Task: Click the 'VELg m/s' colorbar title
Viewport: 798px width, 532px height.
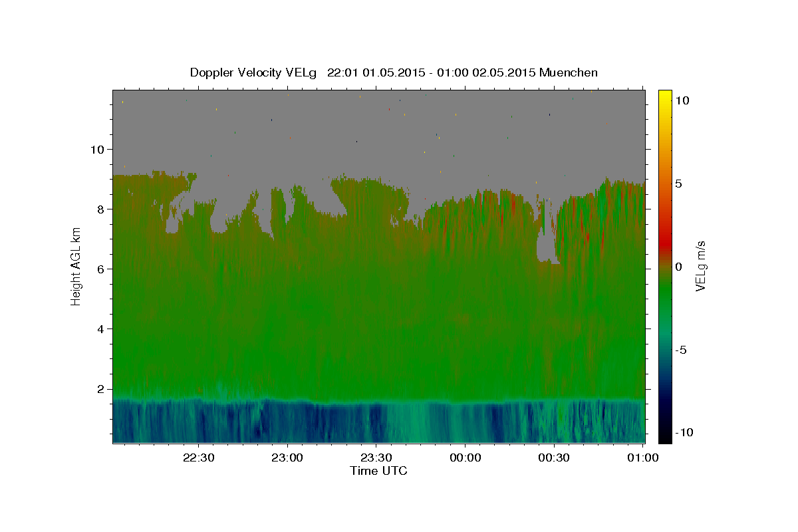Action: (701, 266)
